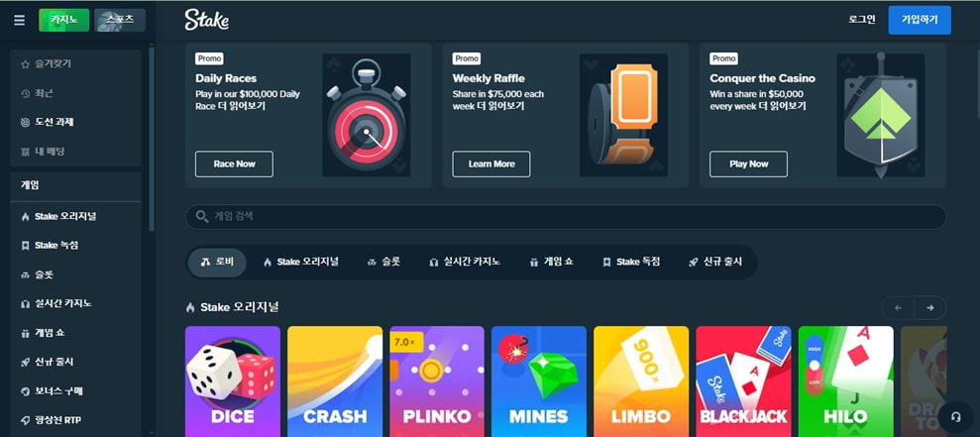The width and height of the screenshot is (980, 437).
Task: Select the 게임 쇼 tab
Action: point(551,263)
